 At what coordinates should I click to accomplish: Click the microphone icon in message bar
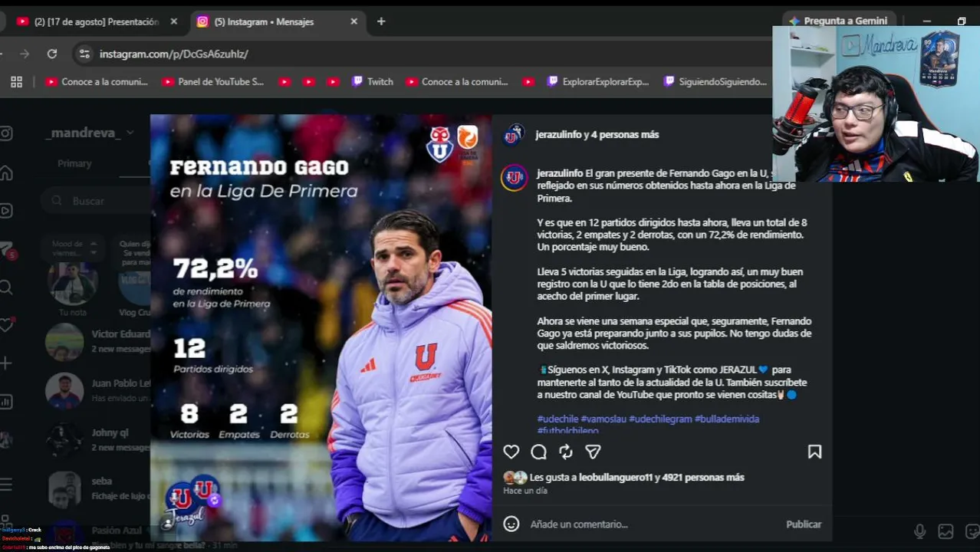tap(919, 531)
